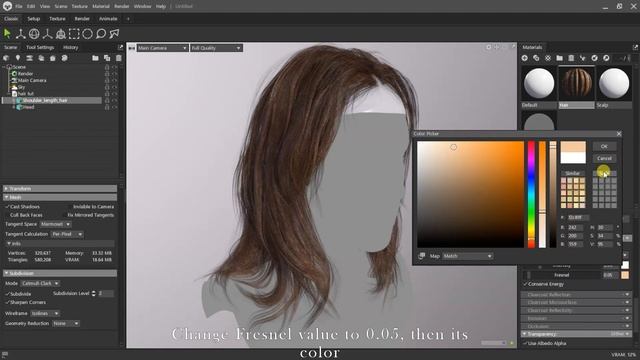Select the Head object in scene tree

28,107
